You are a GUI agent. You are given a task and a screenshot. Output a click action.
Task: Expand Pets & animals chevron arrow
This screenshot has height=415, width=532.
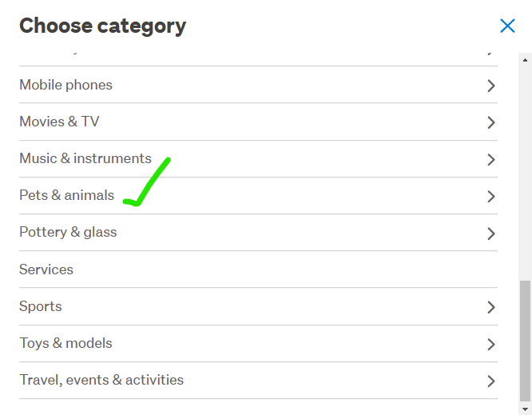(x=491, y=197)
